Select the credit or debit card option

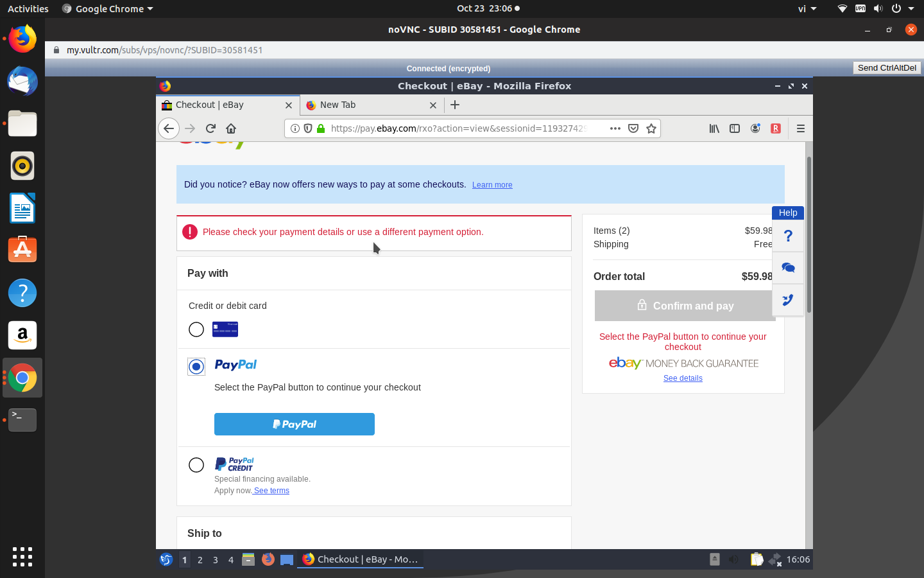point(196,329)
